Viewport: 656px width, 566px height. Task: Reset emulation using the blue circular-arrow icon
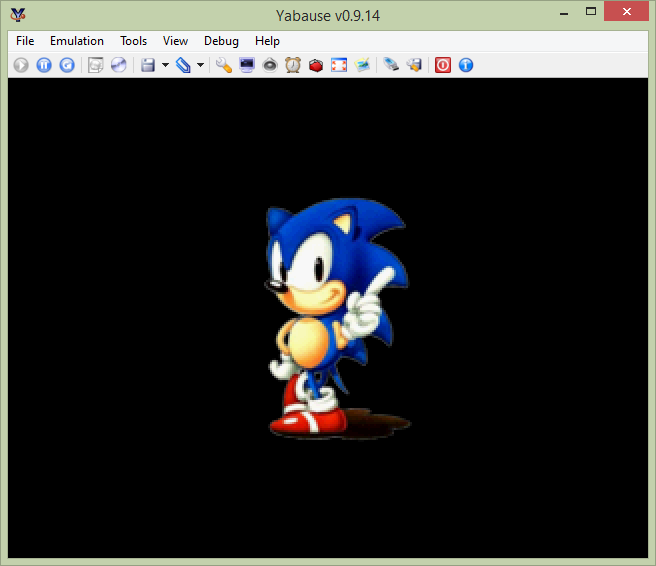67,65
